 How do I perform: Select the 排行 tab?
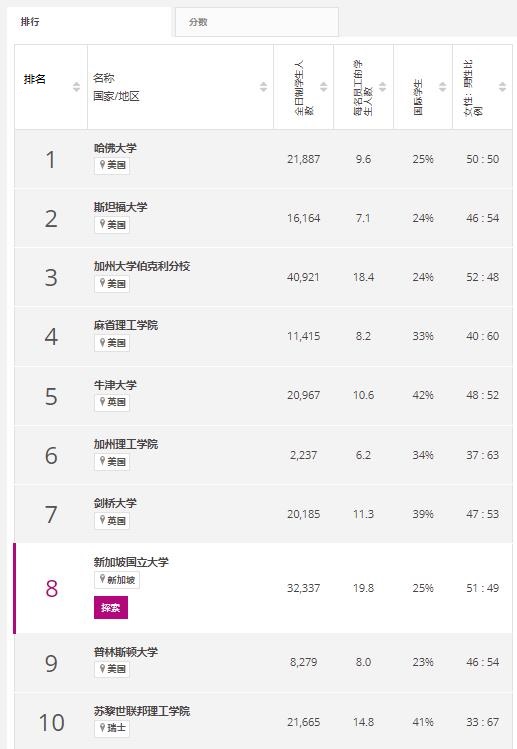89,22
